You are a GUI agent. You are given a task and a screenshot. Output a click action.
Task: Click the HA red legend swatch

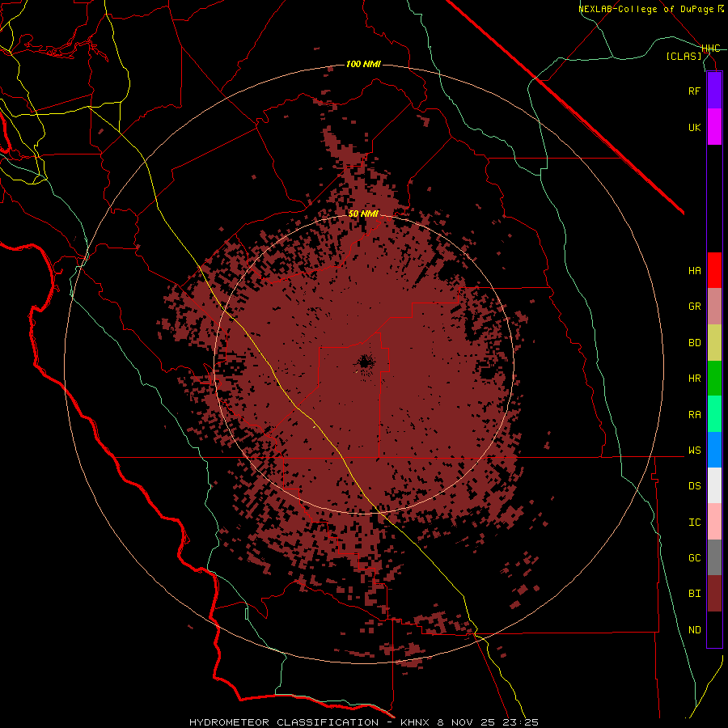(x=714, y=270)
